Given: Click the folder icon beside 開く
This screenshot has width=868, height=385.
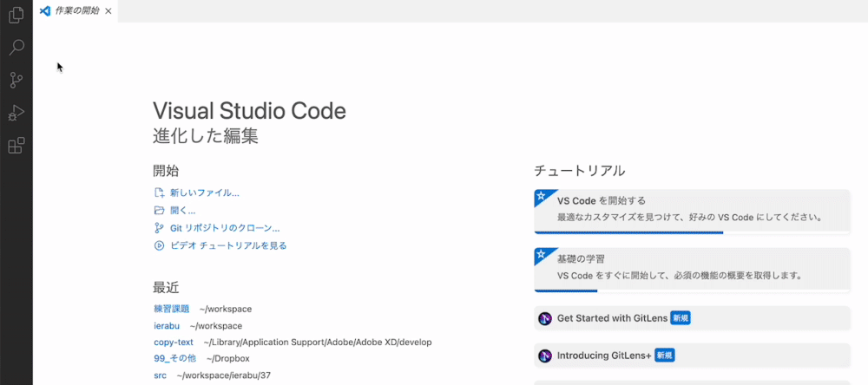Looking at the screenshot, I should click(x=160, y=211).
